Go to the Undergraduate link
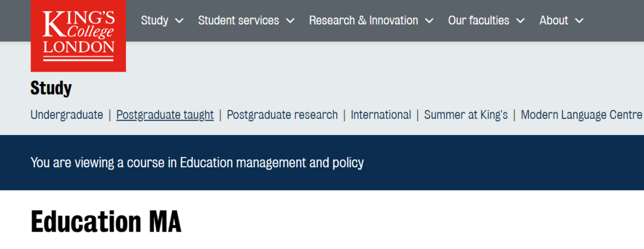Screen dimensions: 644x249 coord(67,115)
